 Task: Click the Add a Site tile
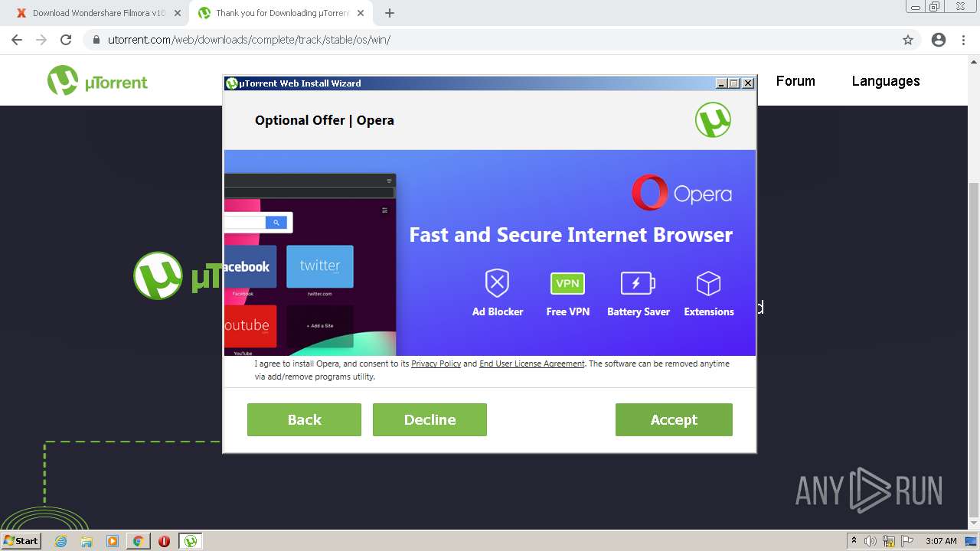pos(320,325)
